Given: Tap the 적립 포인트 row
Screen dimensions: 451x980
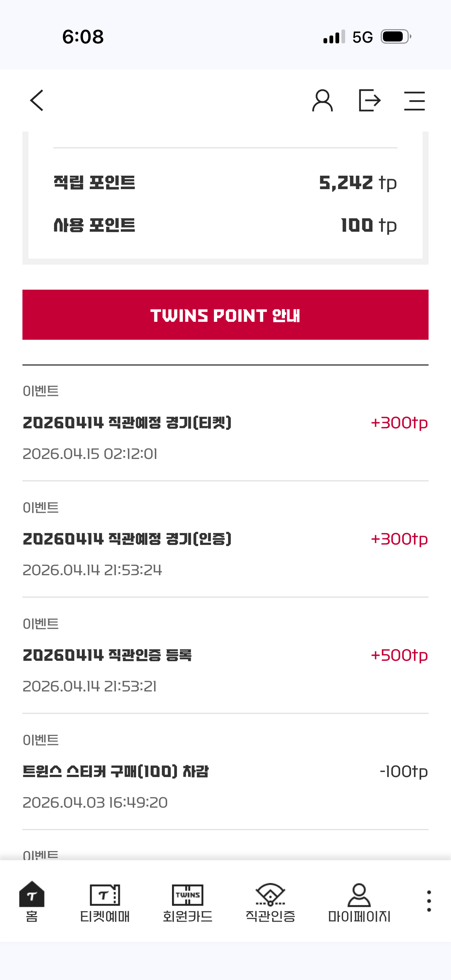Looking at the screenshot, I should click(x=225, y=183).
